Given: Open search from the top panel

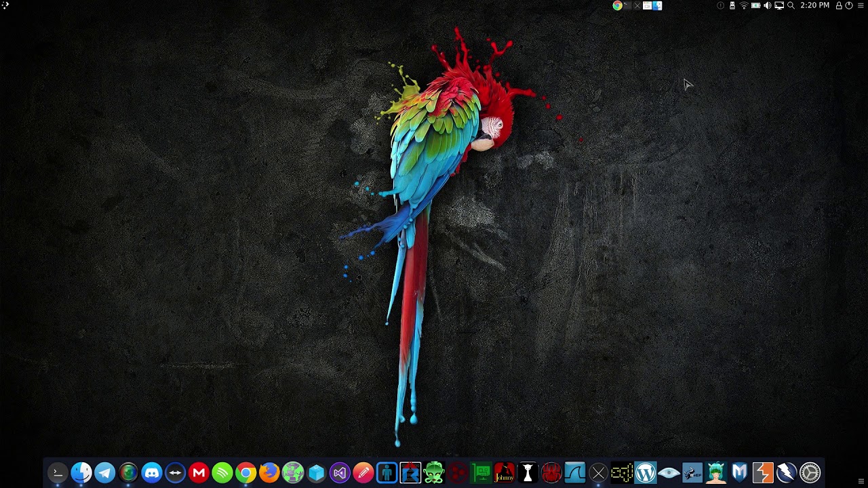Looking at the screenshot, I should click(x=791, y=5).
